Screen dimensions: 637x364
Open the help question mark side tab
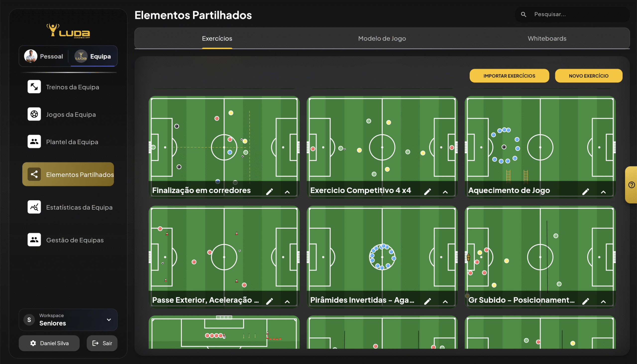click(632, 185)
